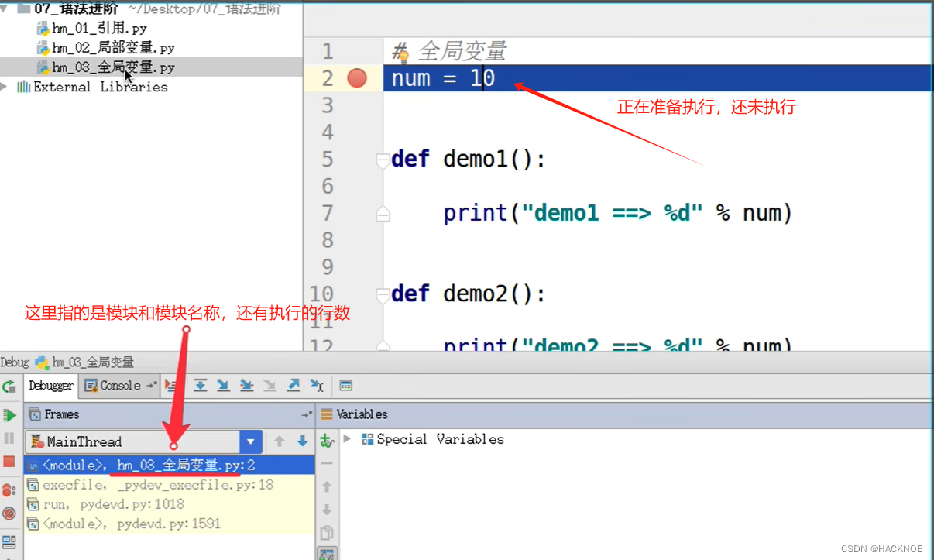The width and height of the screenshot is (934, 560).
Task: Click line print("demo1 ==> %d" % num)
Action: tap(618, 213)
